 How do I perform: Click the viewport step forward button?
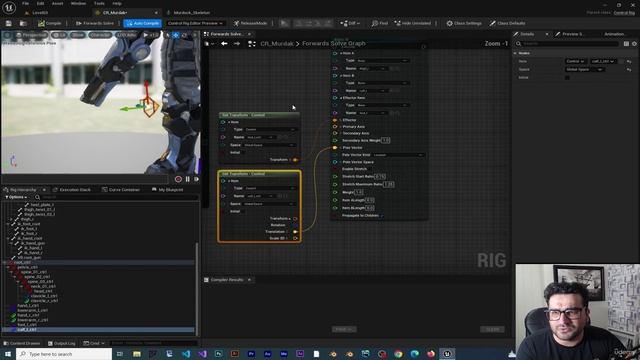tap(196, 179)
